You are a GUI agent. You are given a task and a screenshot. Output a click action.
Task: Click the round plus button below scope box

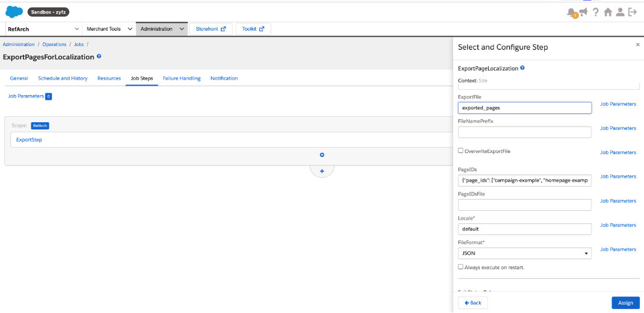pyautogui.click(x=322, y=171)
